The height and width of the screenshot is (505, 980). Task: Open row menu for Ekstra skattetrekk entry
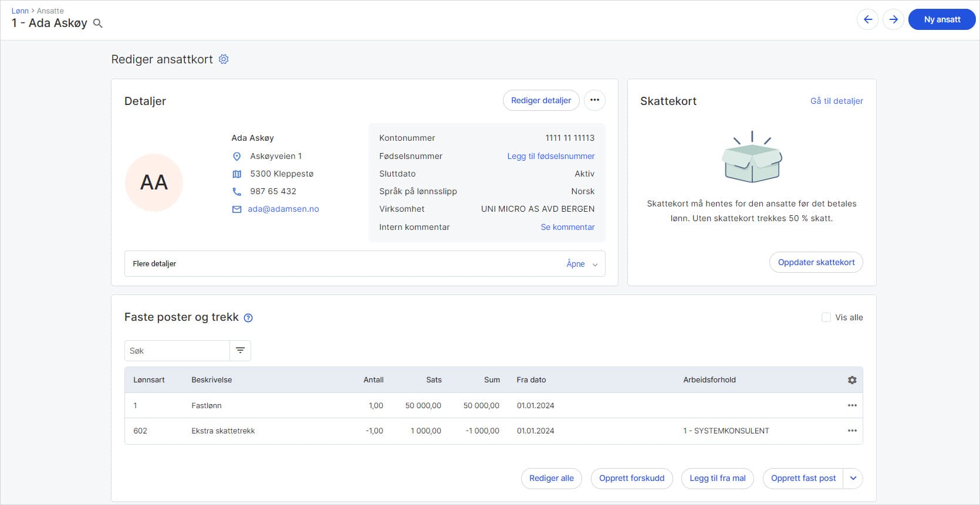[x=852, y=431]
